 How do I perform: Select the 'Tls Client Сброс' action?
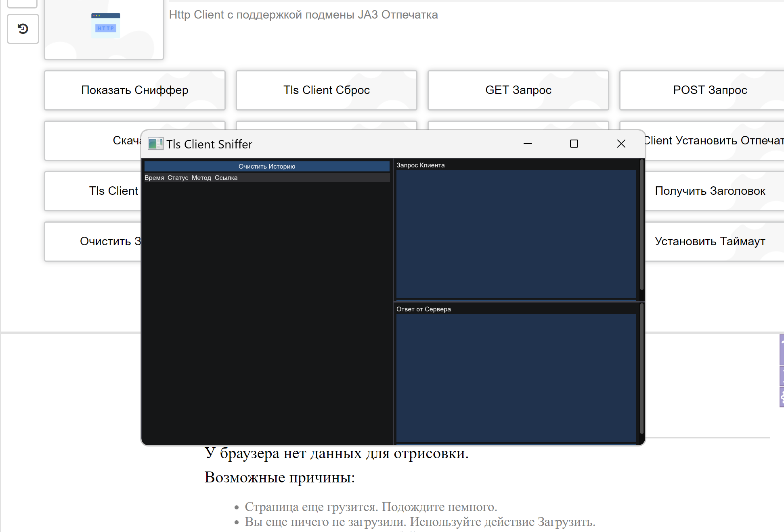coord(326,90)
